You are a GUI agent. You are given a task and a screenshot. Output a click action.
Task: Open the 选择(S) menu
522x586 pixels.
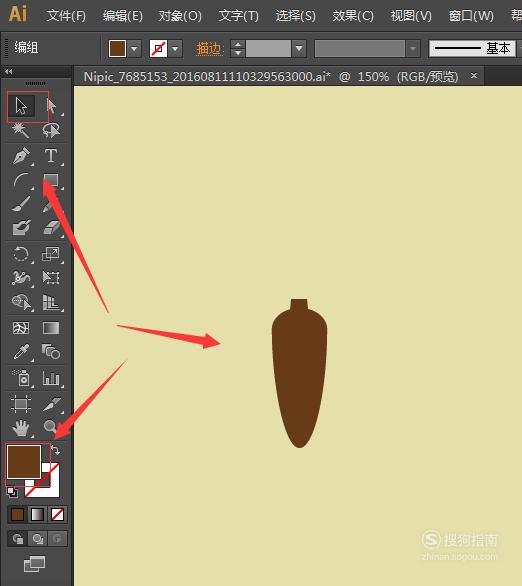296,16
